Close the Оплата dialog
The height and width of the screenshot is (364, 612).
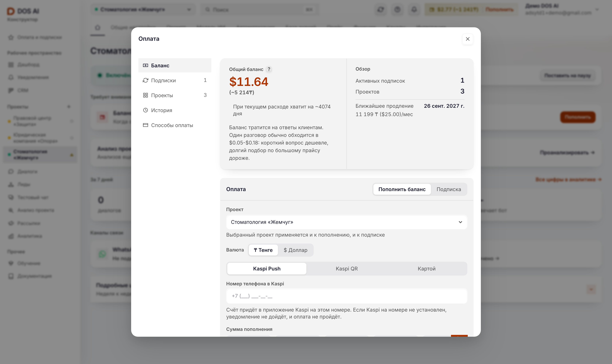point(467,39)
